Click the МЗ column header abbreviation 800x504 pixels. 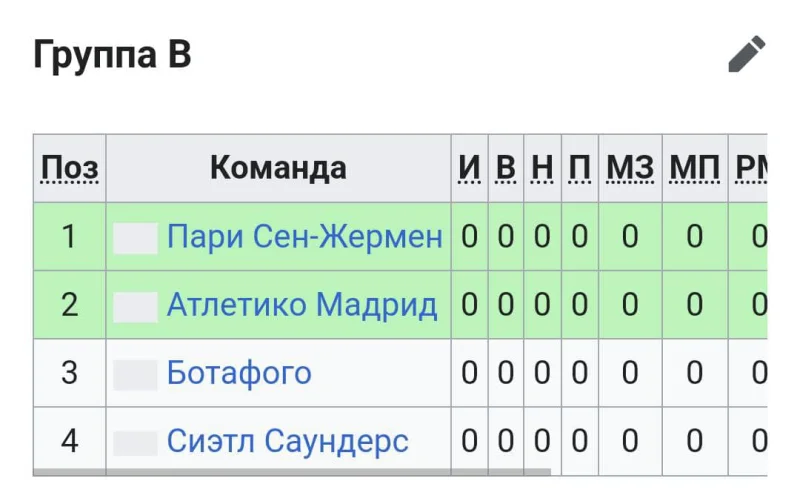629,168
